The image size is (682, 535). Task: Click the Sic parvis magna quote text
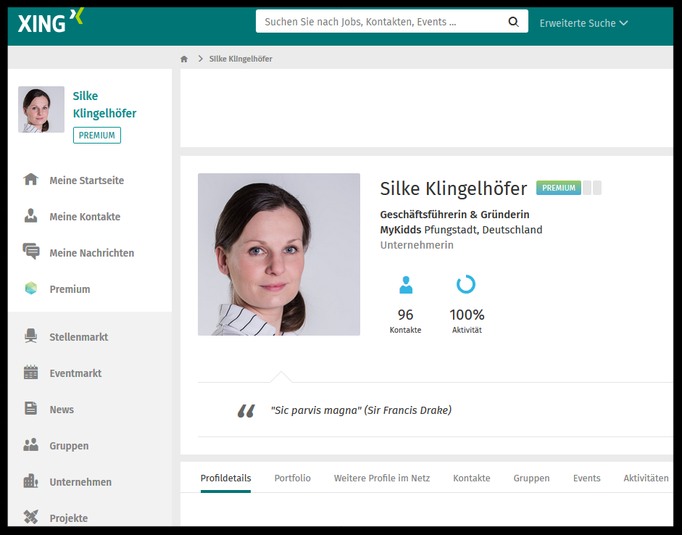pos(361,410)
